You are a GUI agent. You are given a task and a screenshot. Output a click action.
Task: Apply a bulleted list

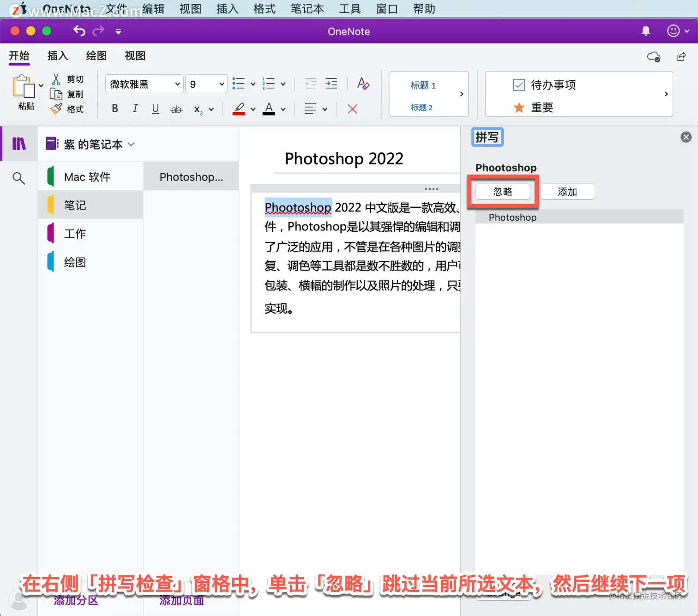(238, 84)
